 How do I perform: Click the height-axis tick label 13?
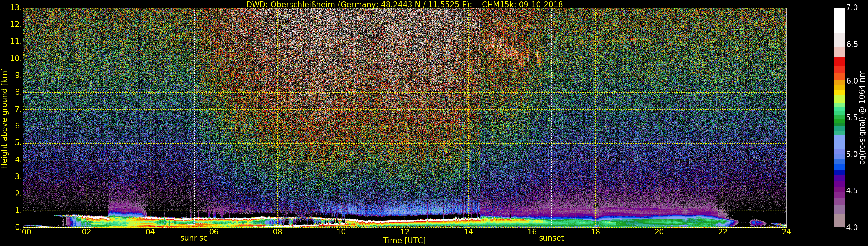click(16, 8)
